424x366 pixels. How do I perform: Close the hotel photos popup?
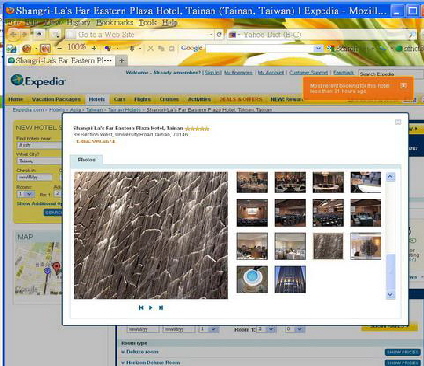[x=398, y=122]
